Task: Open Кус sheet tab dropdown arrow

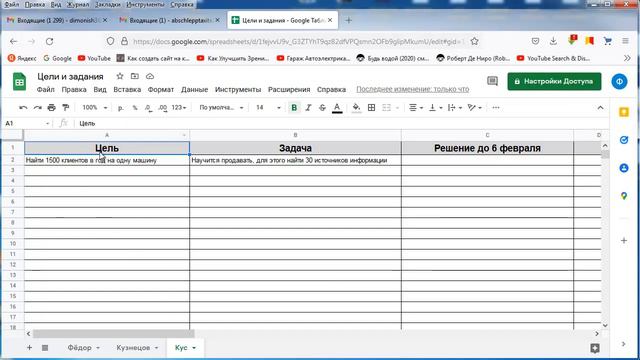Action: pos(194,348)
